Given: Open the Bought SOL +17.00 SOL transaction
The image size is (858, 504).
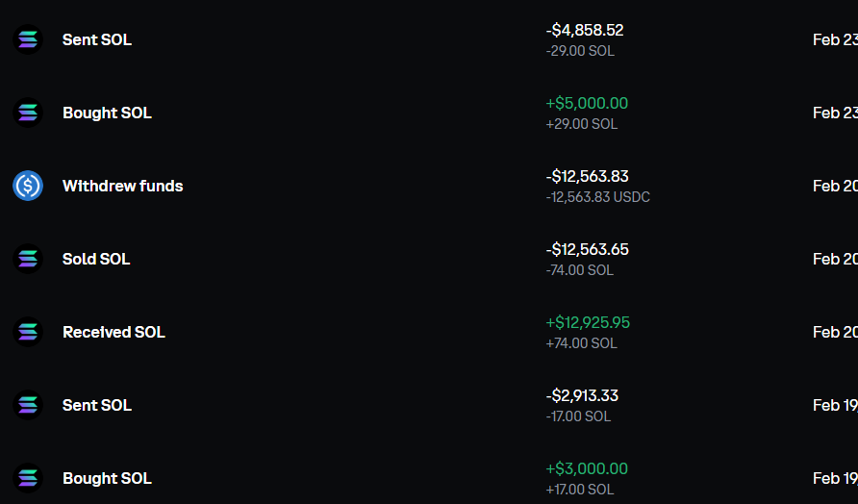Looking at the screenshot, I should tap(107, 478).
